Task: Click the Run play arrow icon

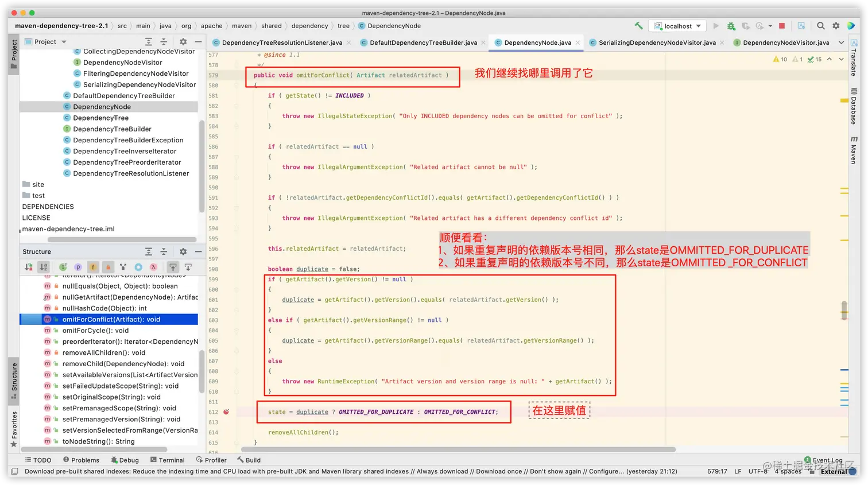Action: (716, 26)
